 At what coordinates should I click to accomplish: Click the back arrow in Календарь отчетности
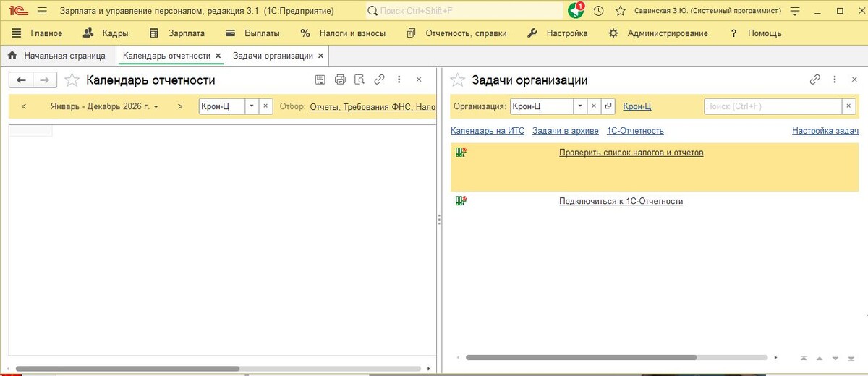tap(22, 80)
